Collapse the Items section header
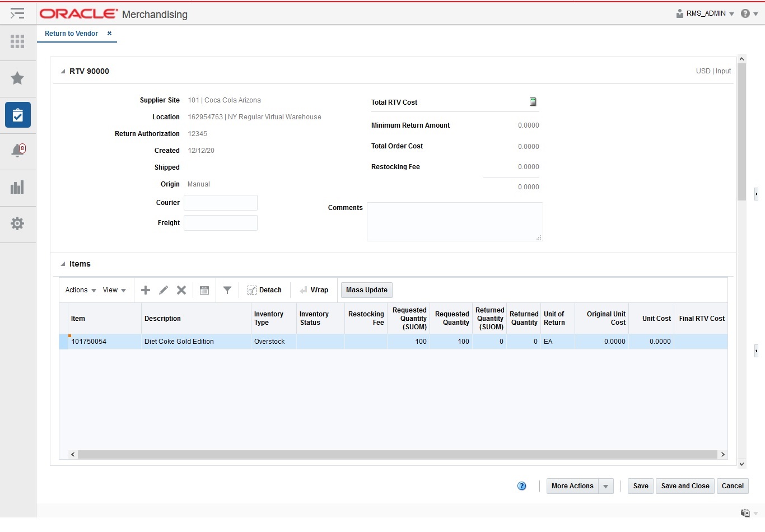This screenshot has width=765, height=532. click(63, 264)
